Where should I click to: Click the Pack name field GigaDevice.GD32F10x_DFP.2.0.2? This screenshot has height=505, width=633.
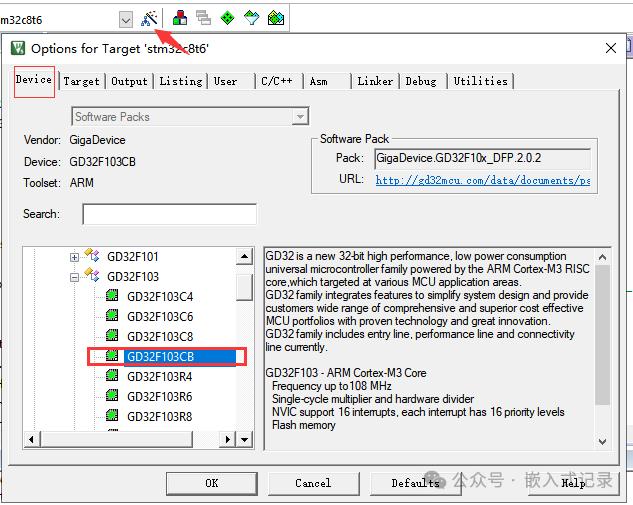pyautogui.click(x=482, y=158)
